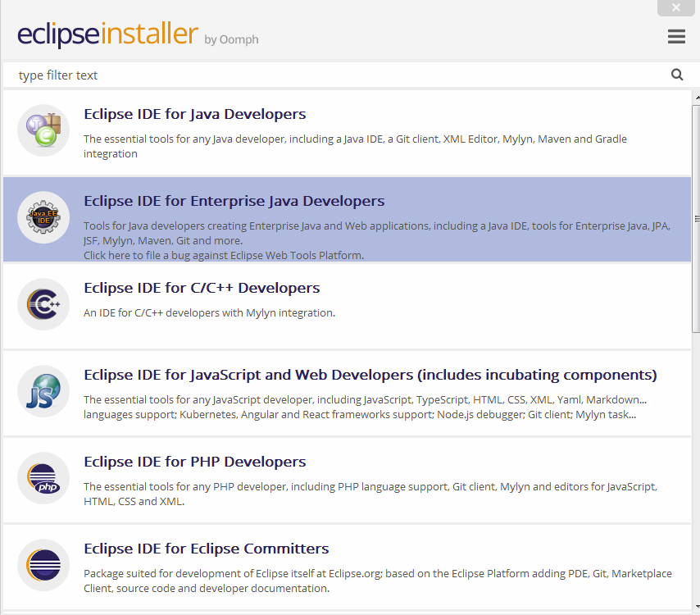Screen dimensions: 700x615
Task: Focus the type filter text field
Action: [339, 75]
